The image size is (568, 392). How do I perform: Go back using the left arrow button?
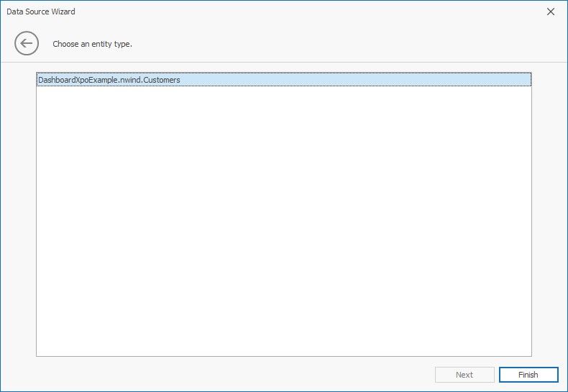click(27, 44)
